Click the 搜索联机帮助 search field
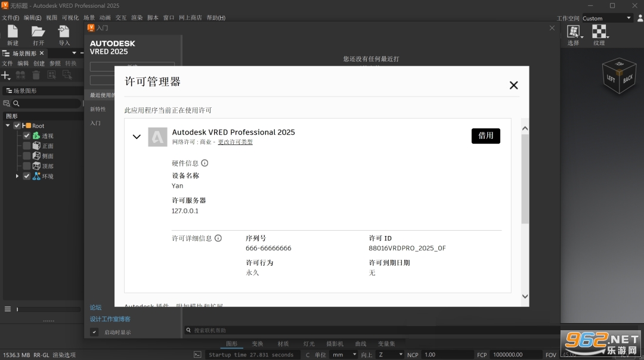 pos(371,330)
